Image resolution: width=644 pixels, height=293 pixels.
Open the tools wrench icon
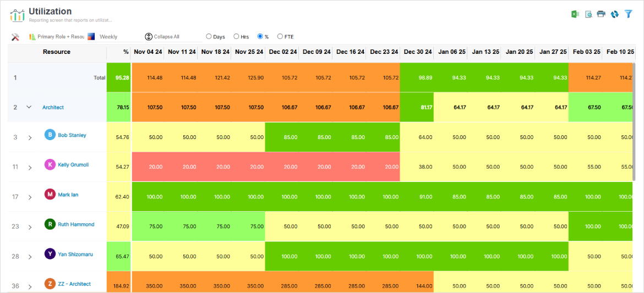coord(15,36)
